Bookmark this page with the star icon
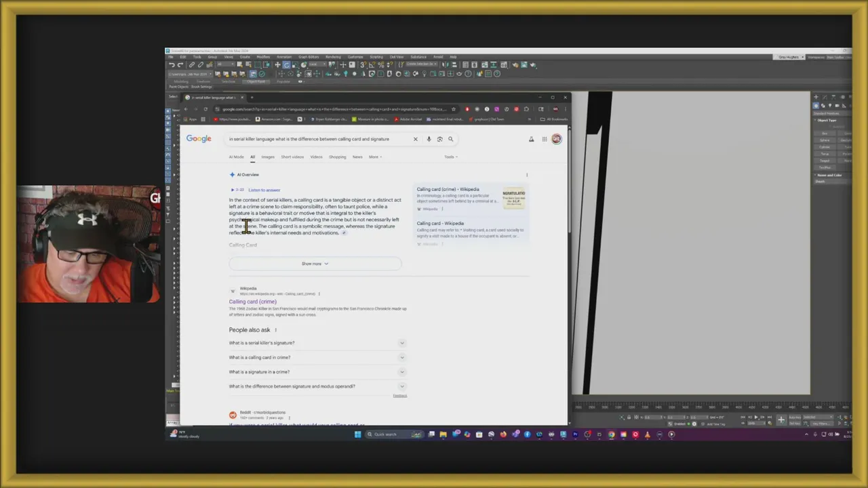 [x=454, y=108]
